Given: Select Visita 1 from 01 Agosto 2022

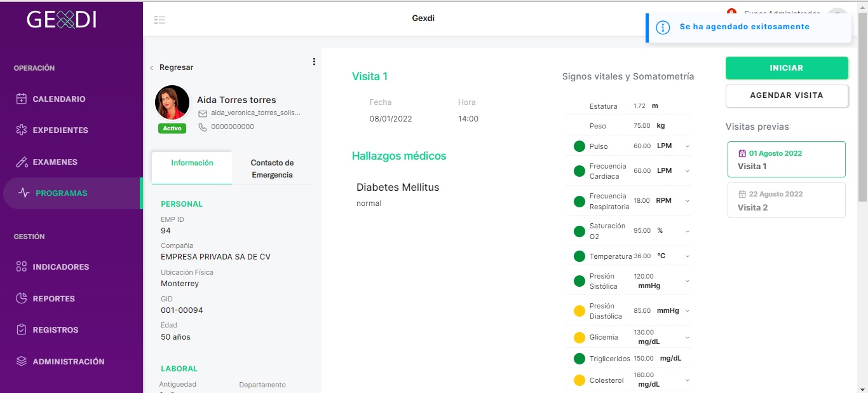Looking at the screenshot, I should coord(787,160).
